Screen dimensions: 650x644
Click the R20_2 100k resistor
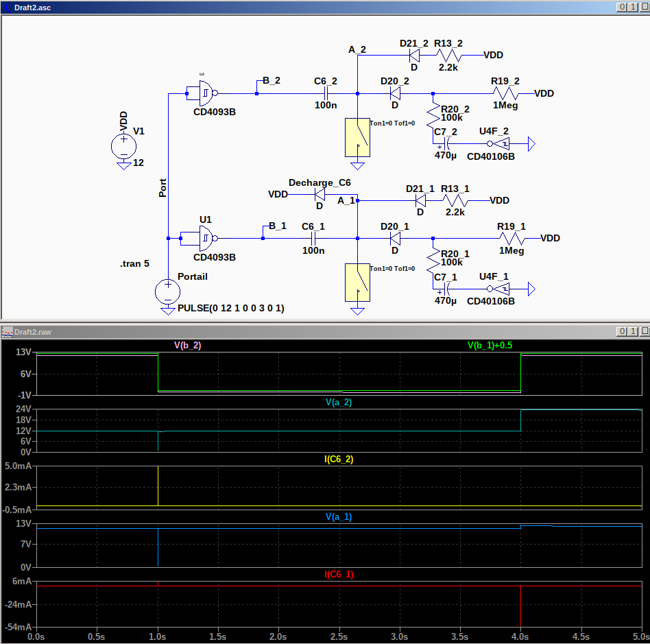(433, 115)
